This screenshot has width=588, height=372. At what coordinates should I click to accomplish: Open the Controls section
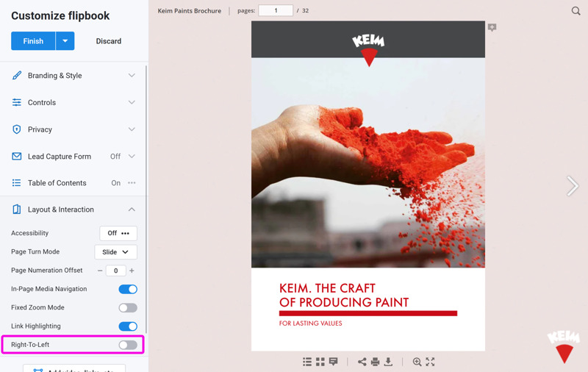click(74, 102)
